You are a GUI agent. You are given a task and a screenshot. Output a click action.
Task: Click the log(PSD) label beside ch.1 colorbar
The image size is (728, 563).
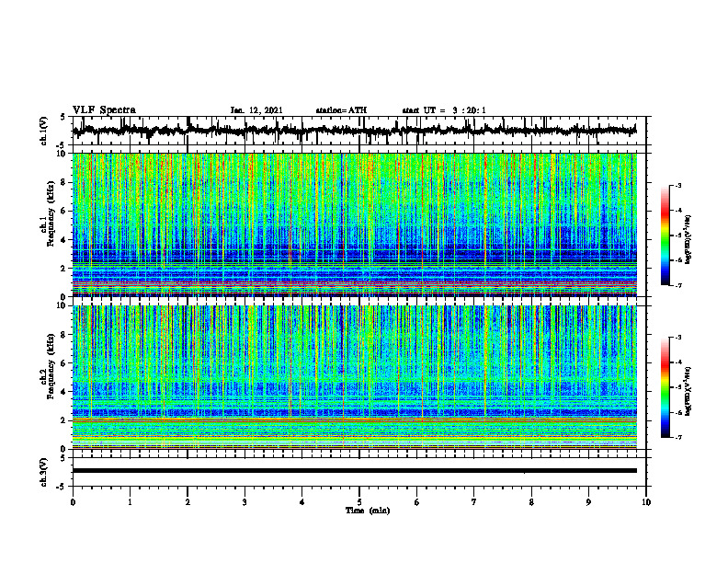tap(688, 240)
